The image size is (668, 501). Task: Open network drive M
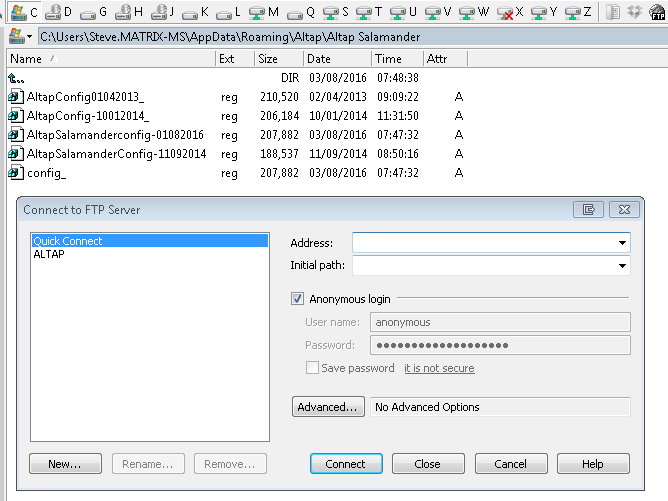pos(265,12)
